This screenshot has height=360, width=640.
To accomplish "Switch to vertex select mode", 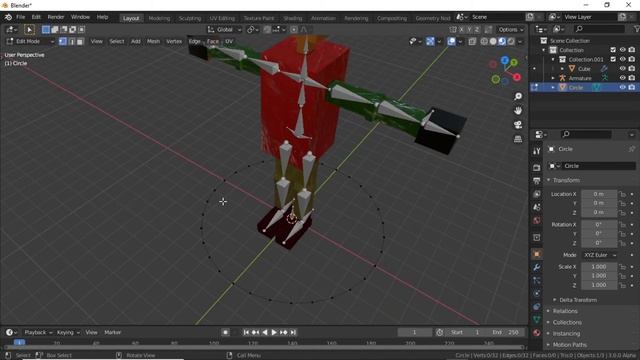I will 62,41.
